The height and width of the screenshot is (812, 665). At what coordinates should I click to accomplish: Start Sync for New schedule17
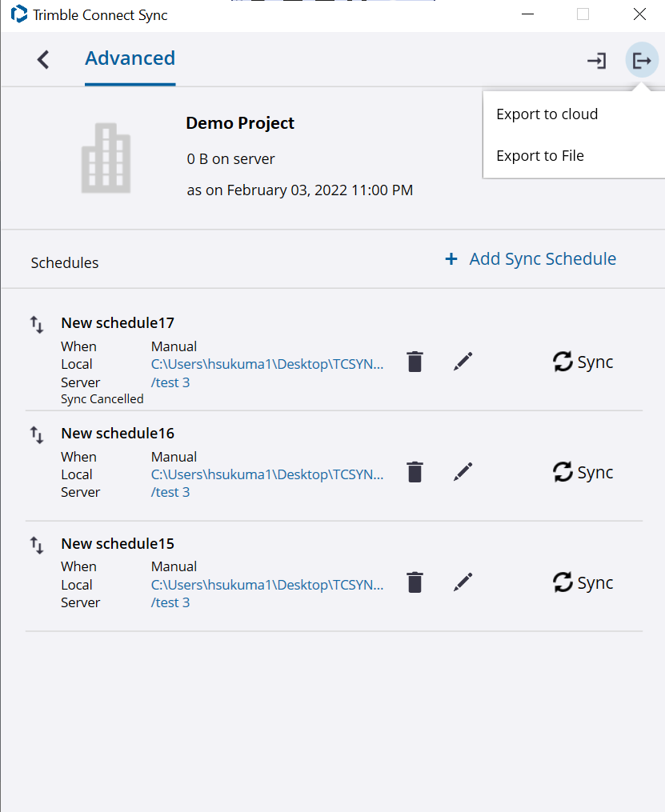tap(583, 362)
